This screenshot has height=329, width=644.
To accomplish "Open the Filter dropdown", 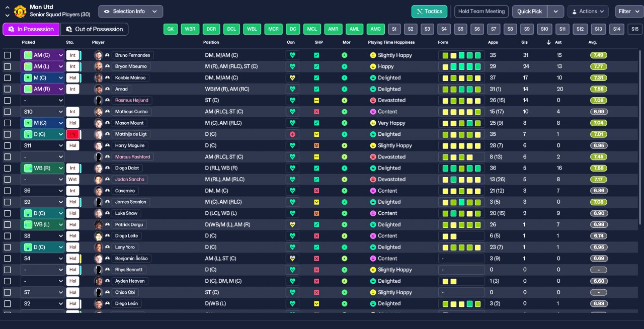I will click(x=628, y=12).
